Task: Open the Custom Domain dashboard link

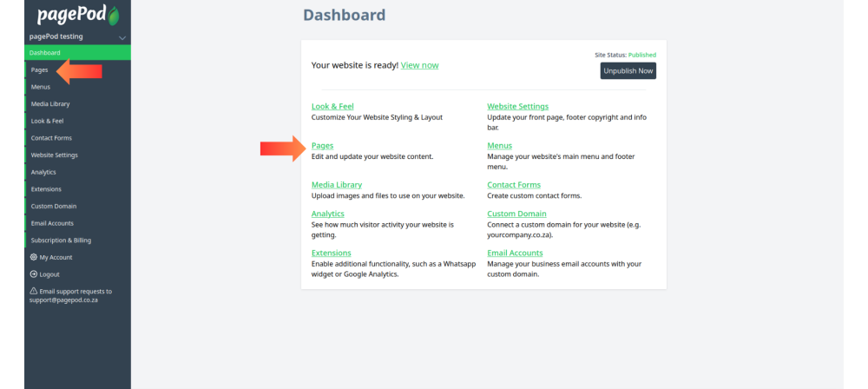Action: click(x=517, y=214)
